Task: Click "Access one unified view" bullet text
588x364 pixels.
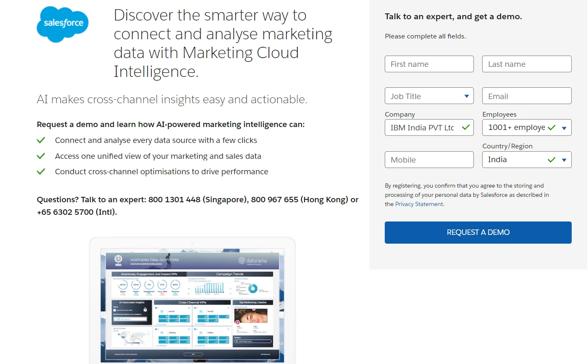Action: pyautogui.click(x=158, y=156)
